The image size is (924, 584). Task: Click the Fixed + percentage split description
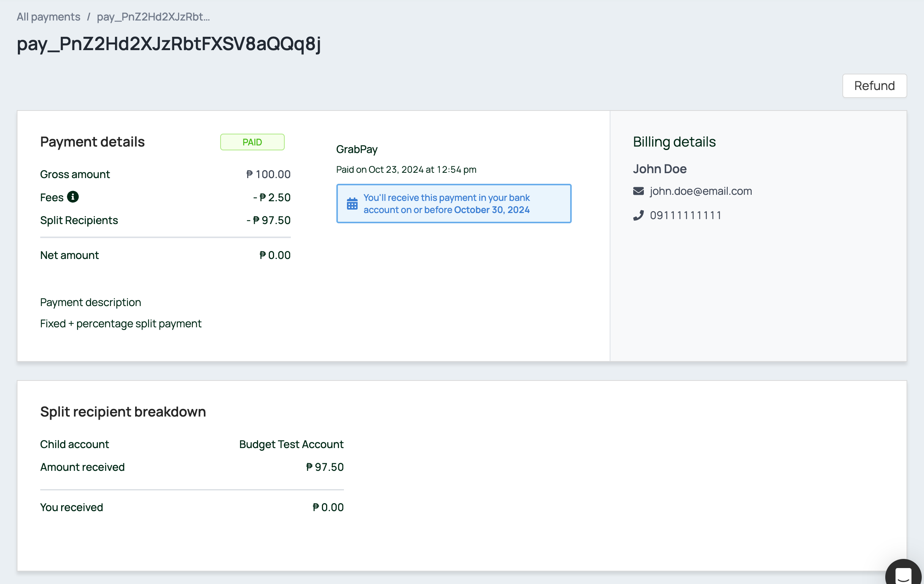pyautogui.click(x=120, y=324)
